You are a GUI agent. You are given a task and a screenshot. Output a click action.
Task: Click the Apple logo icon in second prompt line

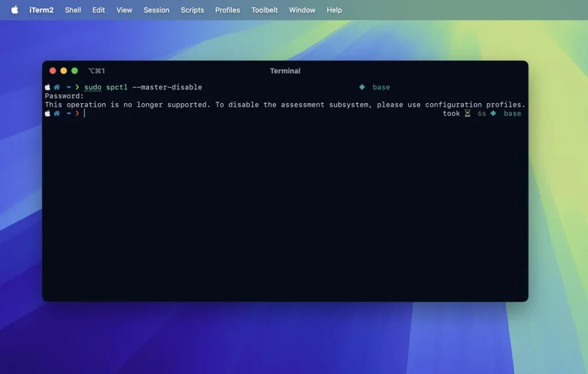coord(48,113)
